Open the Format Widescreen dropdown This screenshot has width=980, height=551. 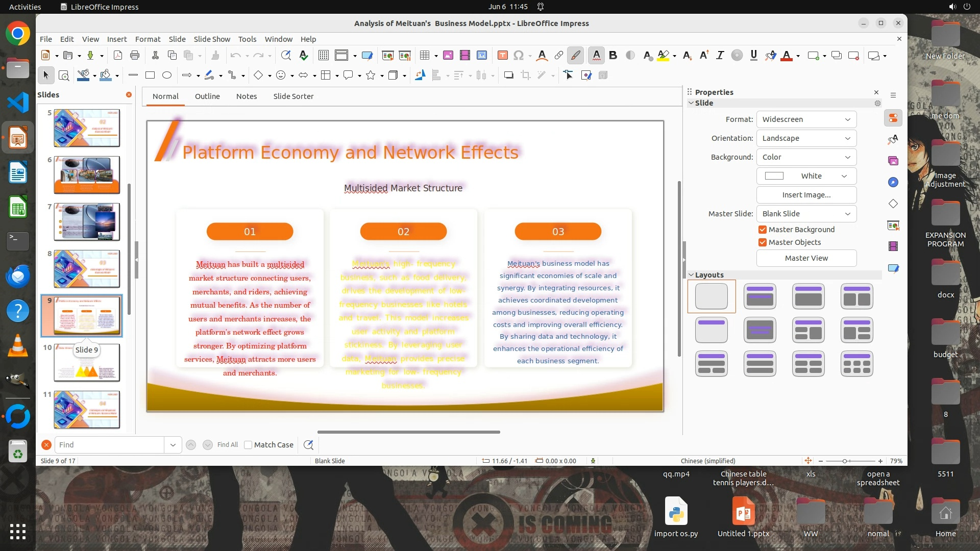click(x=806, y=119)
